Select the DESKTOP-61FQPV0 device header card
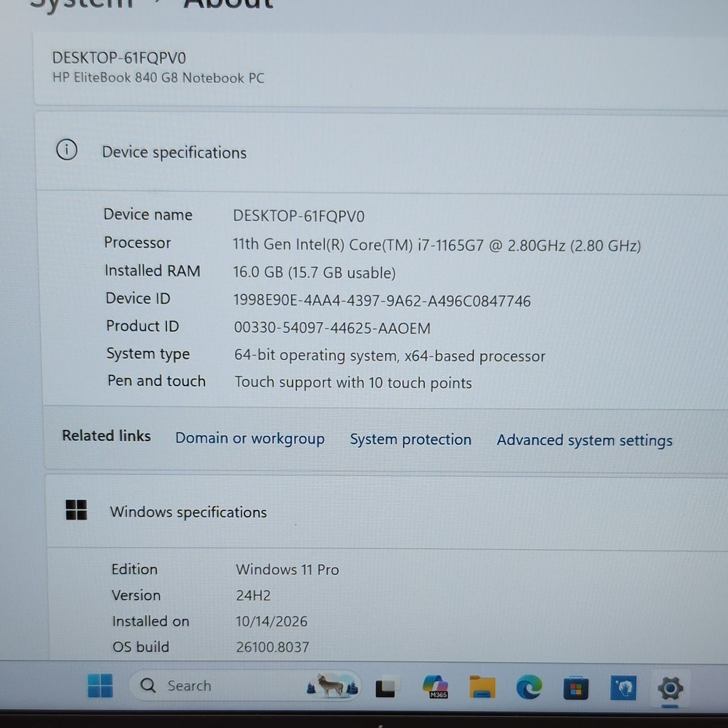The image size is (728, 728). 381,69
